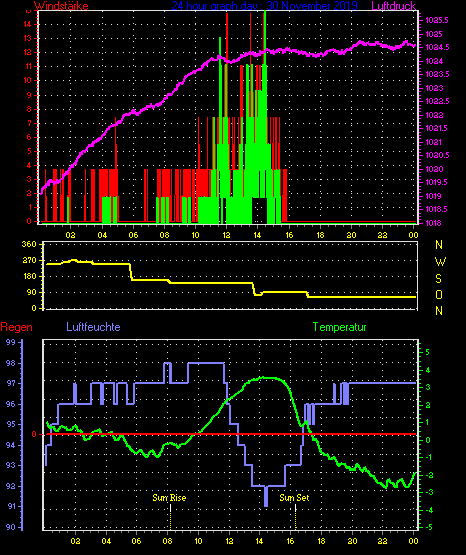Viewport: 466px width, 555px height.
Task: Click the S compass letter
Action: [x=438, y=279]
